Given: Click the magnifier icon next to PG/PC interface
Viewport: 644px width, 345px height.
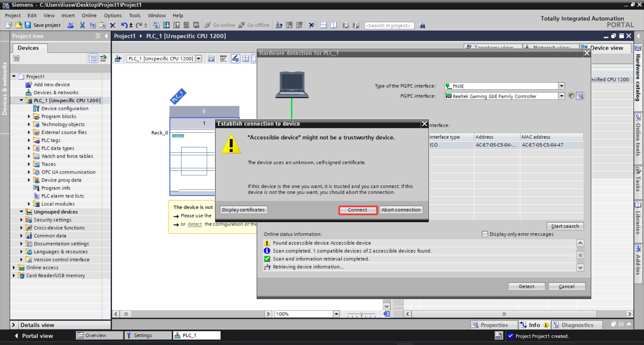Looking at the screenshot, I should [580, 96].
